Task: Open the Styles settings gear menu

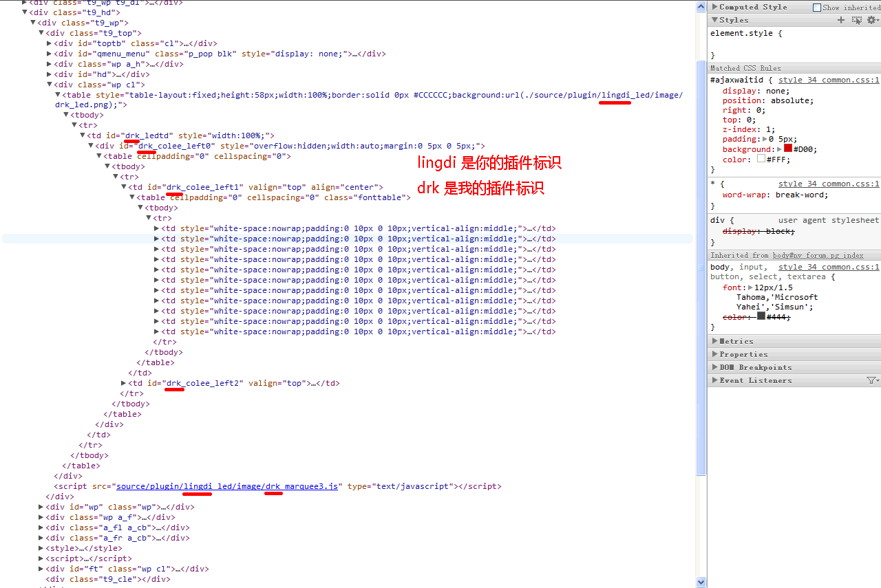Action: 872,20
